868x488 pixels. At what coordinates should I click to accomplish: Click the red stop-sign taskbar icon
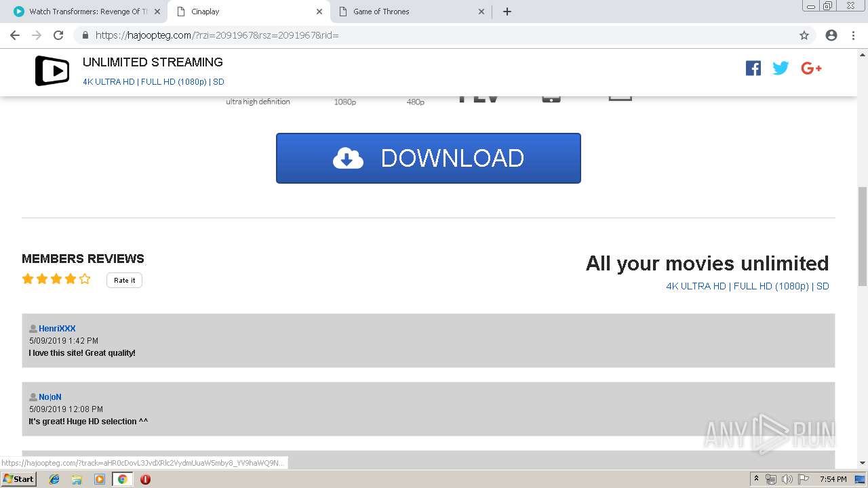[x=145, y=479]
